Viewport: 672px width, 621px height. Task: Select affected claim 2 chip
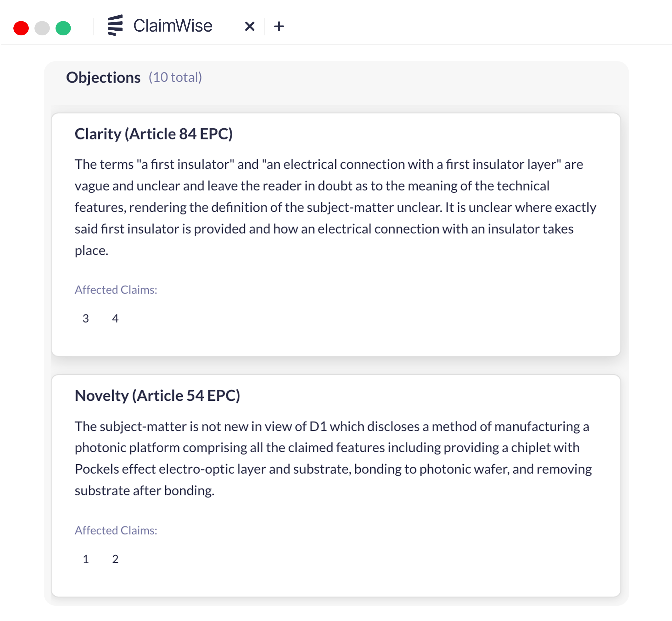[x=115, y=559]
